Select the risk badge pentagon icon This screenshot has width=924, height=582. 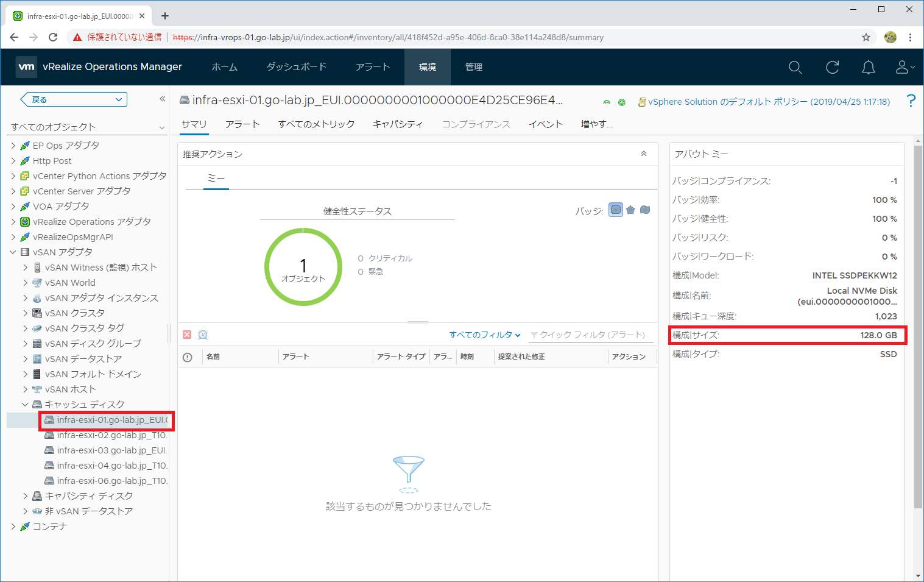tap(630, 210)
